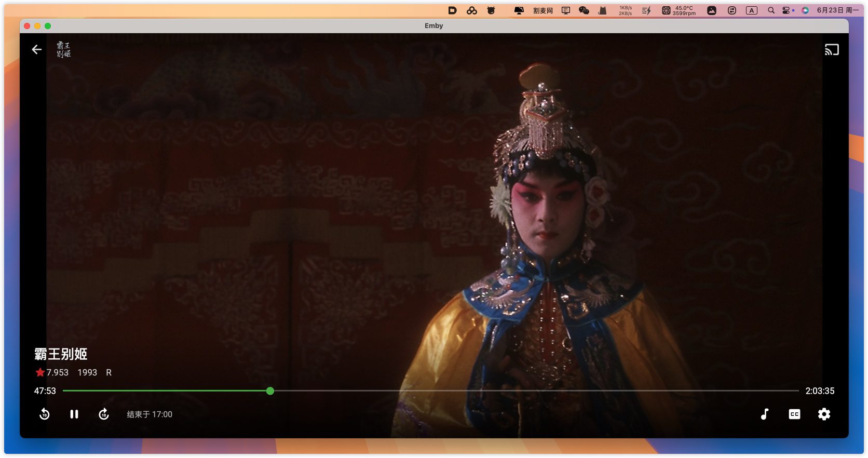Screen dimensions: 868x458
Task: Click the 45.0°C fan speed monitor
Action: click(x=679, y=10)
